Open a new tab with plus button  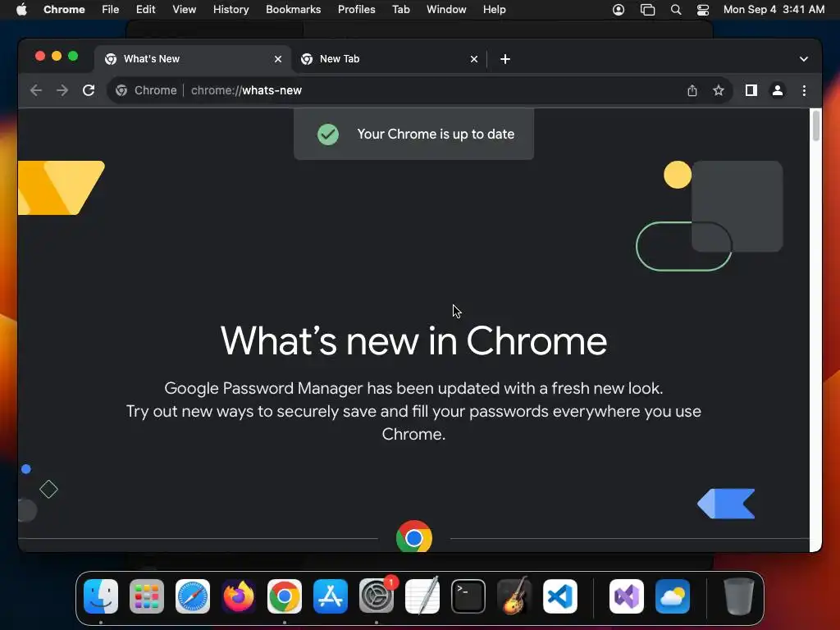pos(505,59)
